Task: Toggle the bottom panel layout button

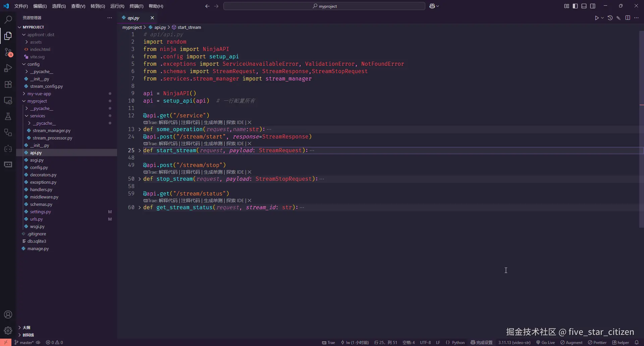Action: point(584,6)
